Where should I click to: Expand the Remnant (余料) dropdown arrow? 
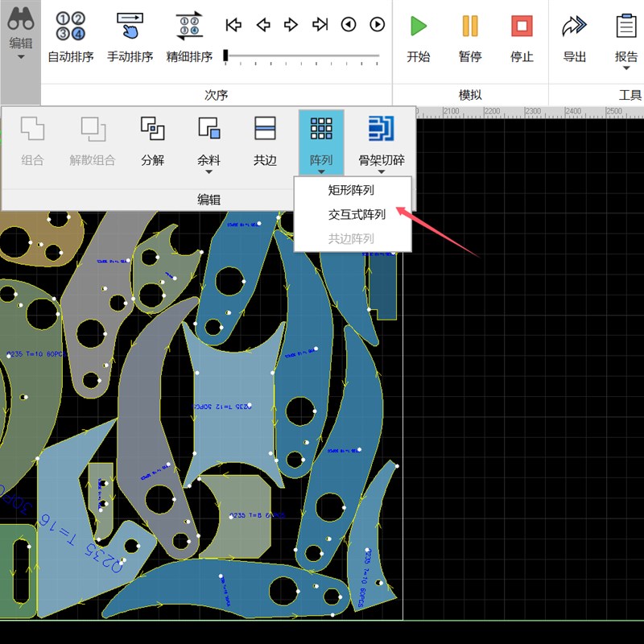(208, 171)
